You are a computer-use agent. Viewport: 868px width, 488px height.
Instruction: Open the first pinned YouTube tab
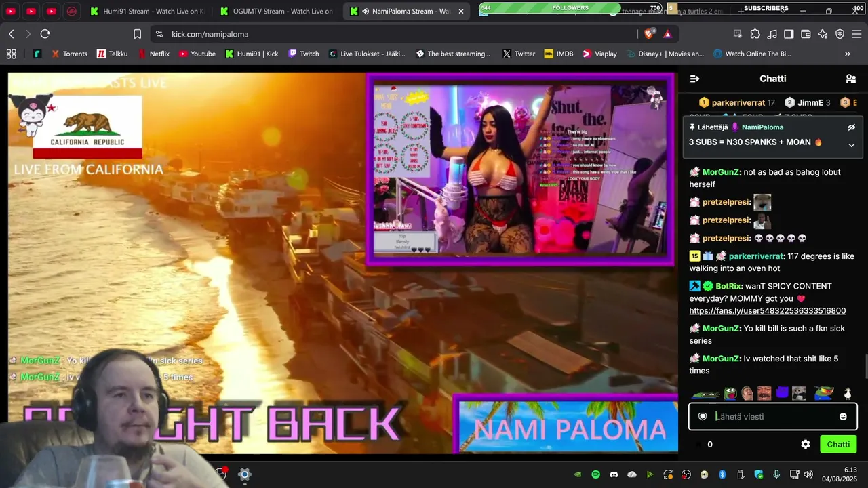[11, 12]
